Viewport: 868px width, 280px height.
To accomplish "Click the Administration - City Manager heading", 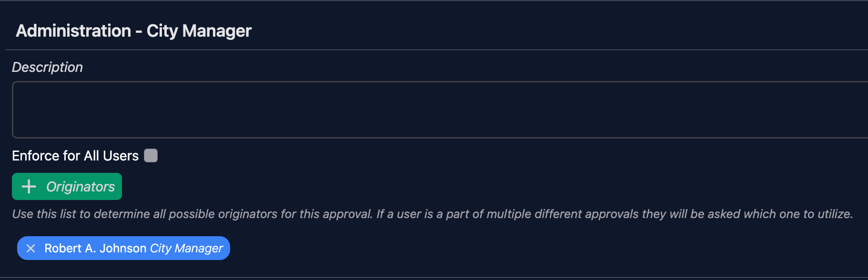I will (133, 31).
